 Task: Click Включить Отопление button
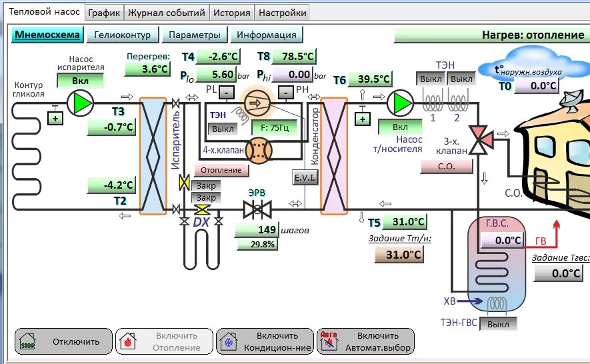pyautogui.click(x=164, y=341)
